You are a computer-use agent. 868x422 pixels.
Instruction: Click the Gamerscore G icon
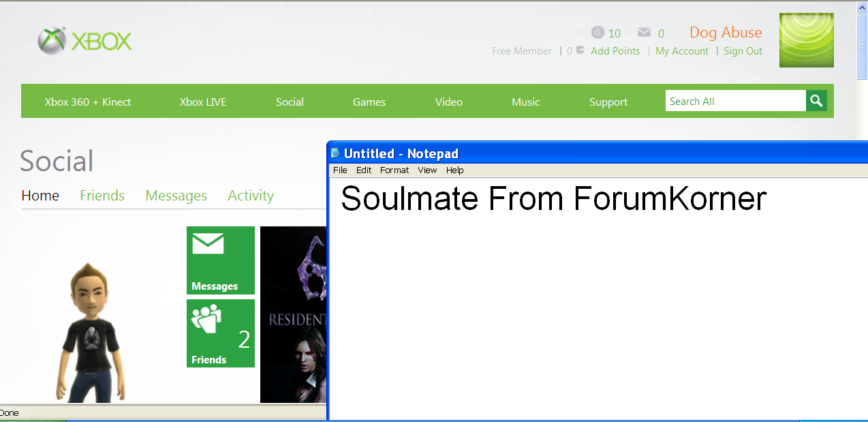pyautogui.click(x=598, y=32)
